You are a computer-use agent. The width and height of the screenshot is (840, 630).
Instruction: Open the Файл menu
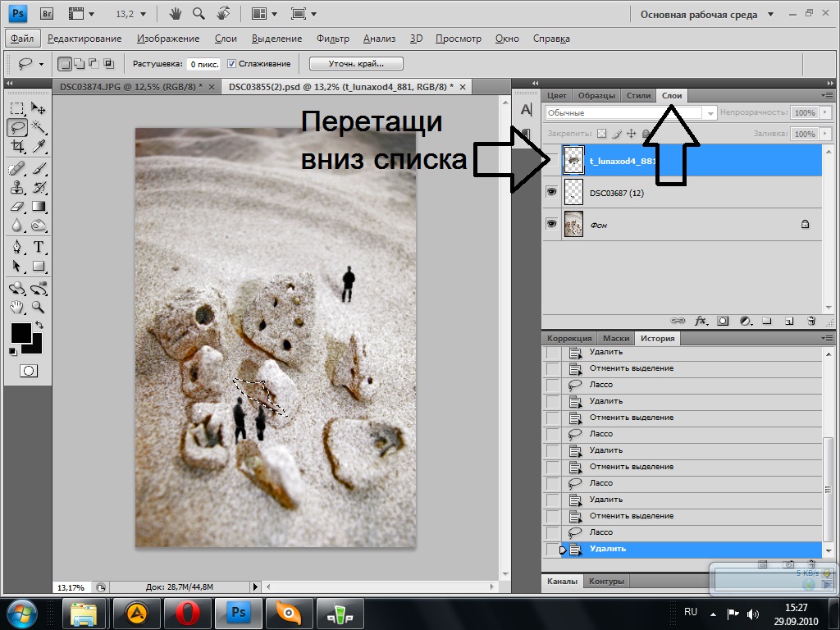tap(22, 39)
